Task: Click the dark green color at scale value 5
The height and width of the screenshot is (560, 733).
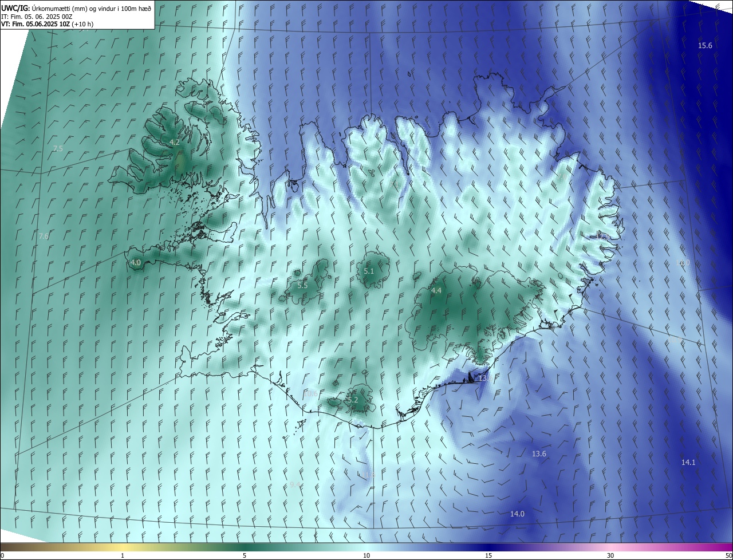Action: (x=245, y=547)
